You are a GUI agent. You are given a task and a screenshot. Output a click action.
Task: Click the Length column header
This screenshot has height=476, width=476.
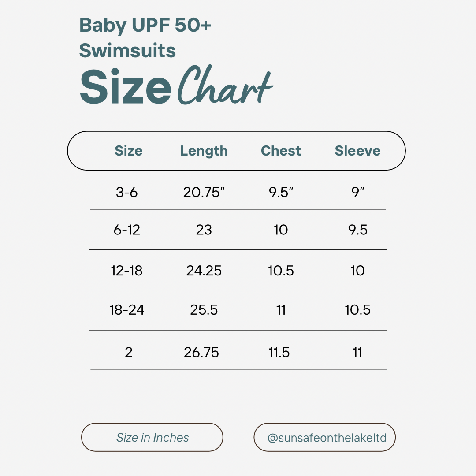[204, 151]
